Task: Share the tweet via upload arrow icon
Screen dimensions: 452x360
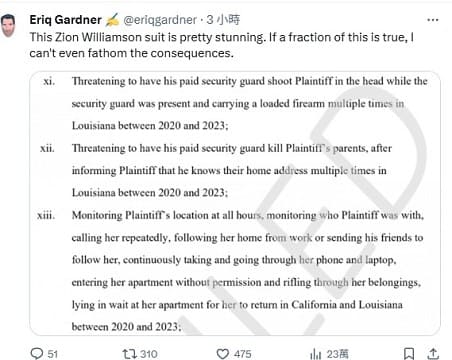Action: [x=433, y=353]
